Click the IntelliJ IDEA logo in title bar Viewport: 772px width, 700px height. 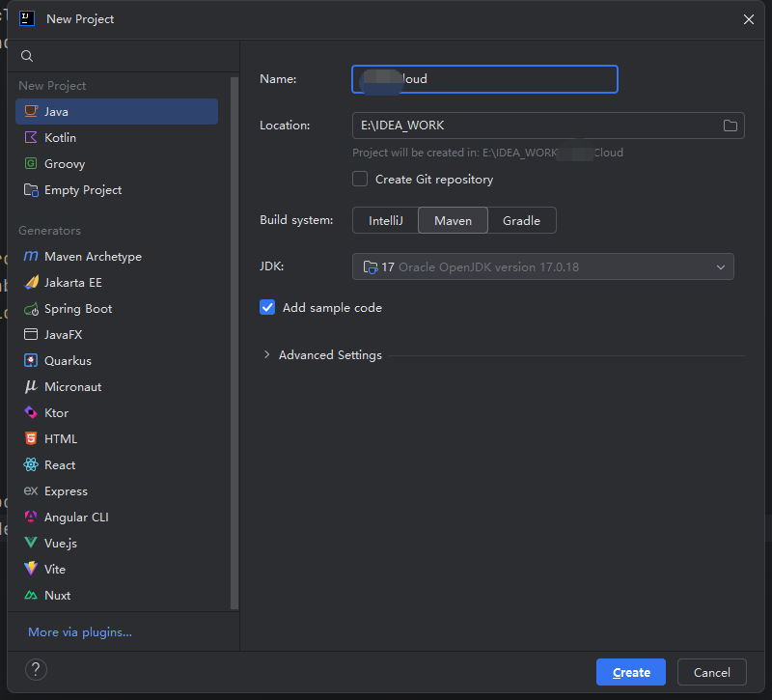tap(27, 18)
